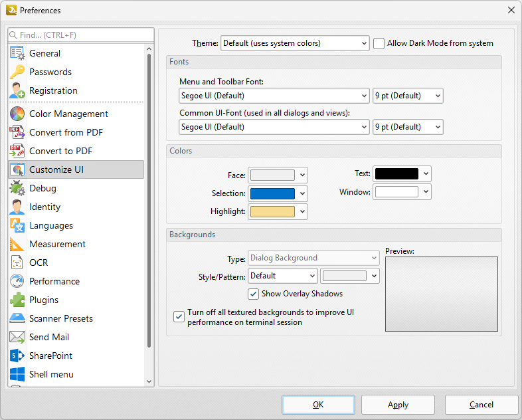Click the General category icon

[x=17, y=53]
